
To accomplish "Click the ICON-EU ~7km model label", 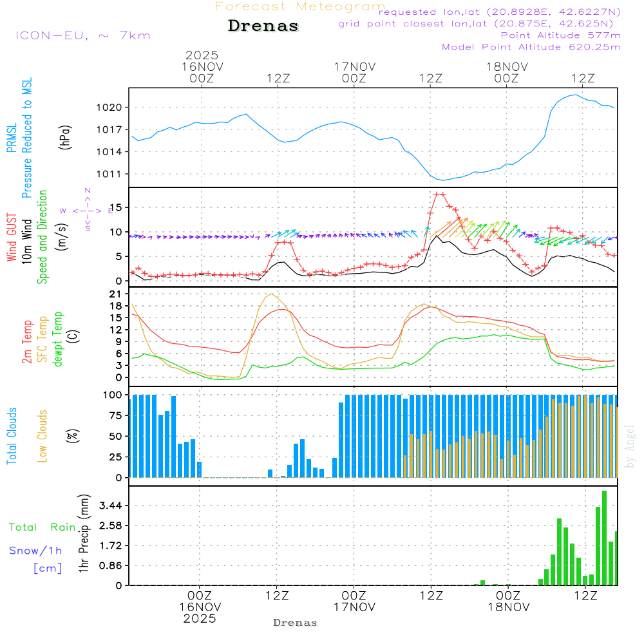I will pyautogui.click(x=82, y=35).
